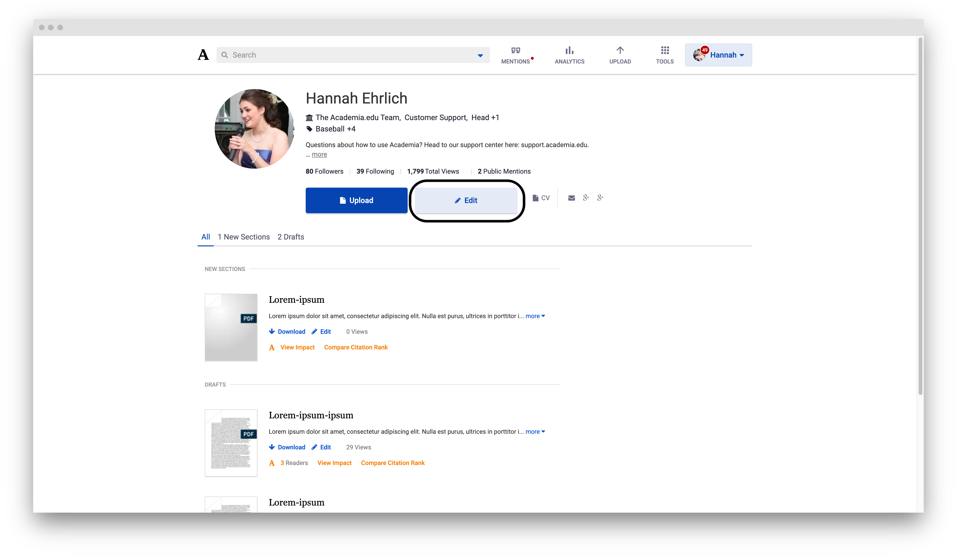The width and height of the screenshot is (957, 560).
Task: Click the blue Upload button
Action: point(356,200)
